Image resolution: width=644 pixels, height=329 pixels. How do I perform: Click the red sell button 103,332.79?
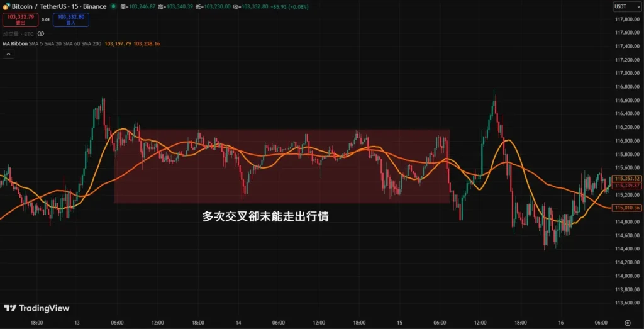[x=19, y=20]
